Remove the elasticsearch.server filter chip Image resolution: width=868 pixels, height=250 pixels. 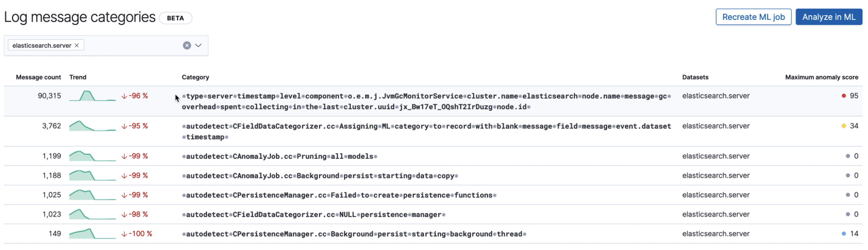[77, 45]
